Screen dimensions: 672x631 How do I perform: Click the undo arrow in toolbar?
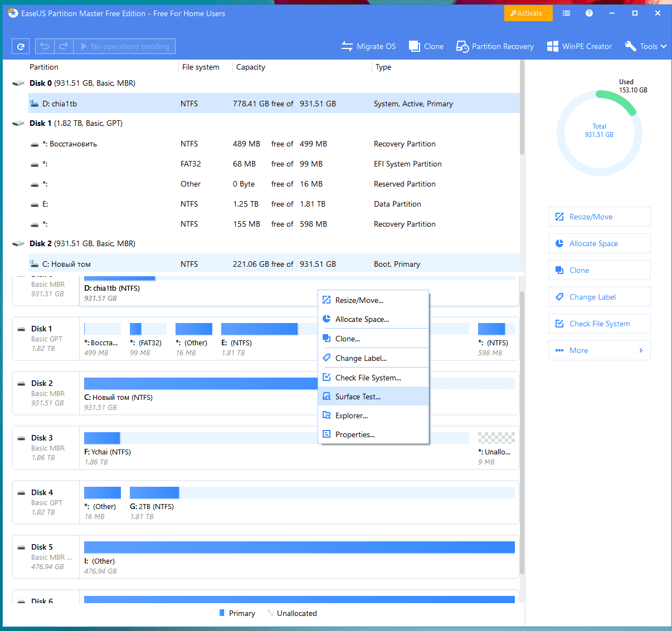pyautogui.click(x=45, y=46)
